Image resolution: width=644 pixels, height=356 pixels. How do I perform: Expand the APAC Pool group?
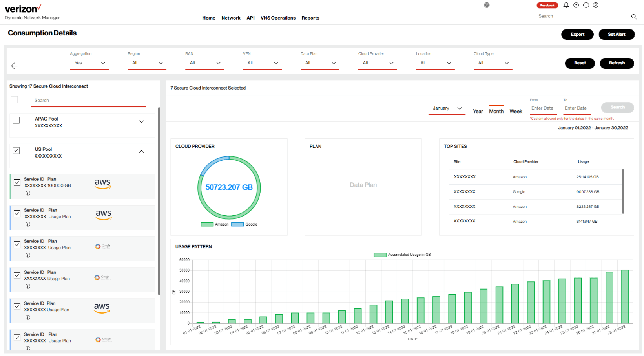[x=141, y=122]
